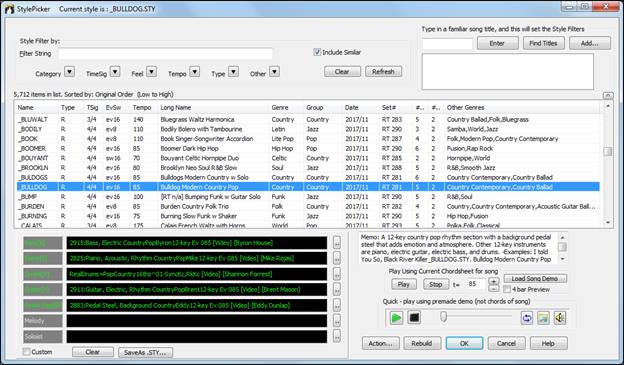
Task: Toggle the blue loop icon for demo playback
Action: (x=527, y=318)
